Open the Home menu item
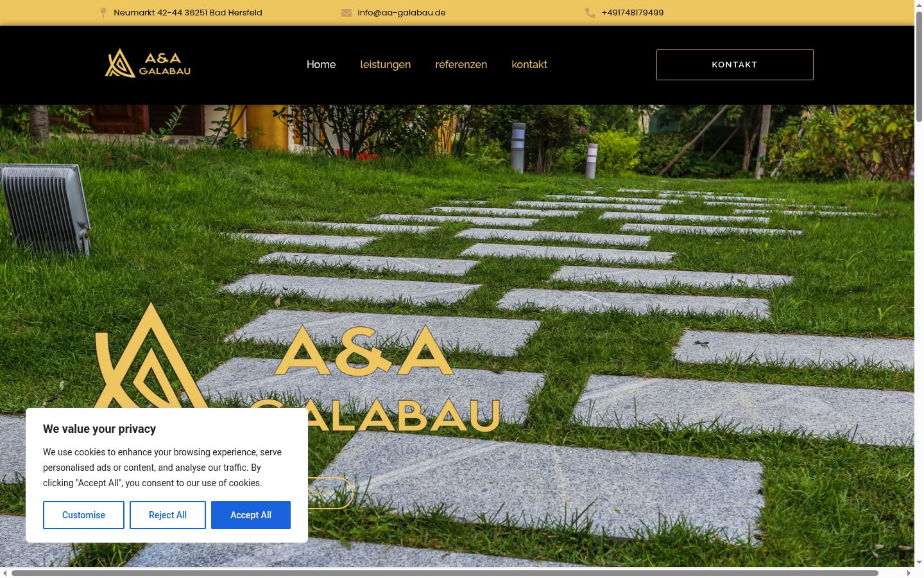924x578 pixels. coord(321,64)
